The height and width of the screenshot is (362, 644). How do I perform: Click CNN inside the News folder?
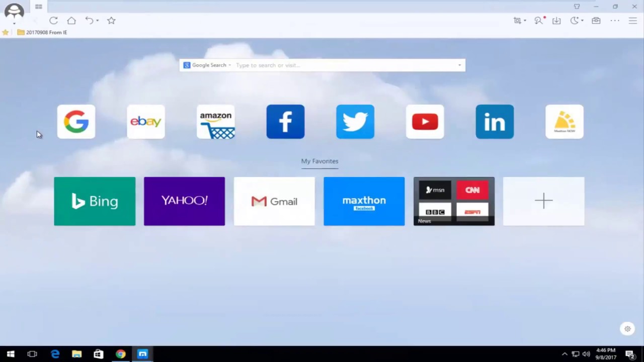pyautogui.click(x=472, y=190)
